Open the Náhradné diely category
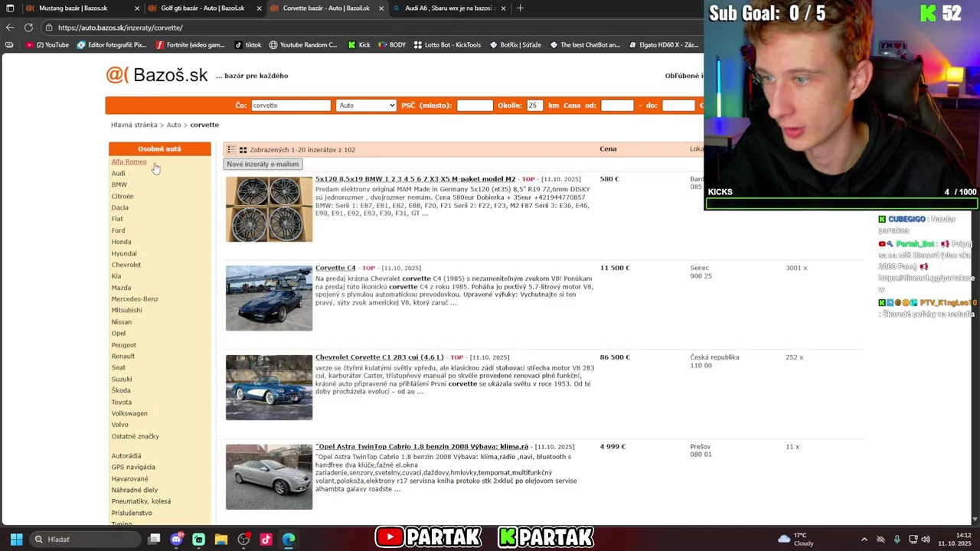Viewport: 980px width, 551px height. (x=135, y=490)
